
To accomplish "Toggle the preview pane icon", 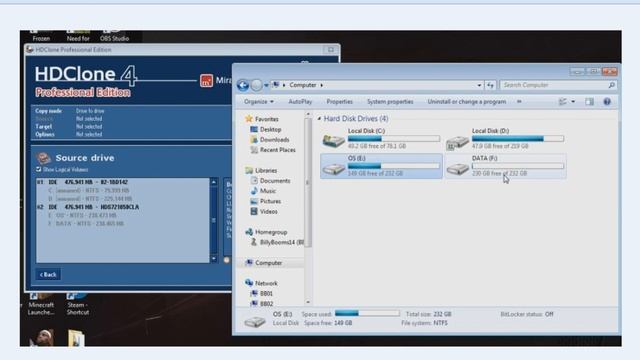I will click(x=589, y=102).
